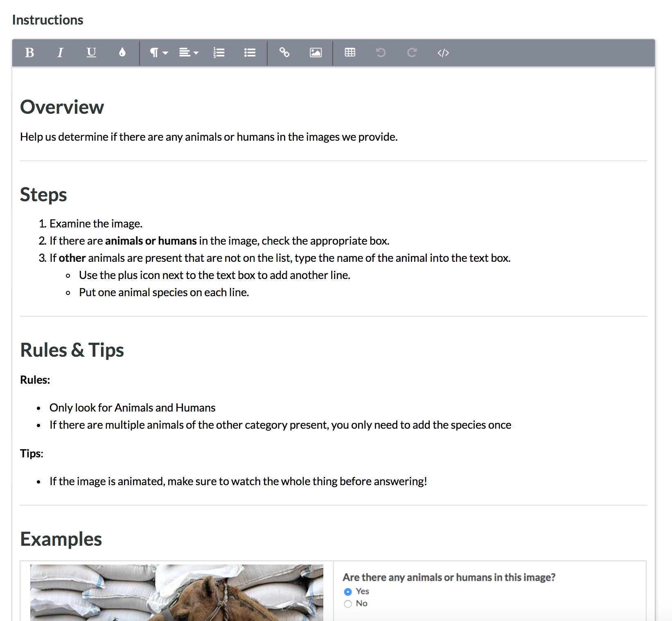The height and width of the screenshot is (621, 672).
Task: Open the text color tool
Action: 122,52
